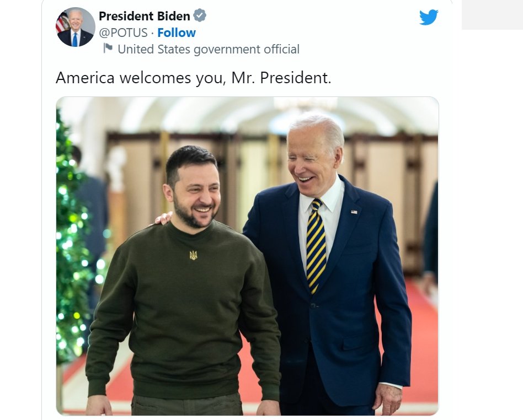Click the gold trident emblem on green sweatshirt

tap(194, 255)
